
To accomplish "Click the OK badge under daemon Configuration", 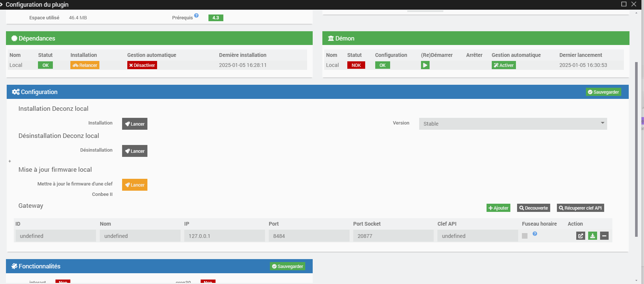I will [x=382, y=65].
